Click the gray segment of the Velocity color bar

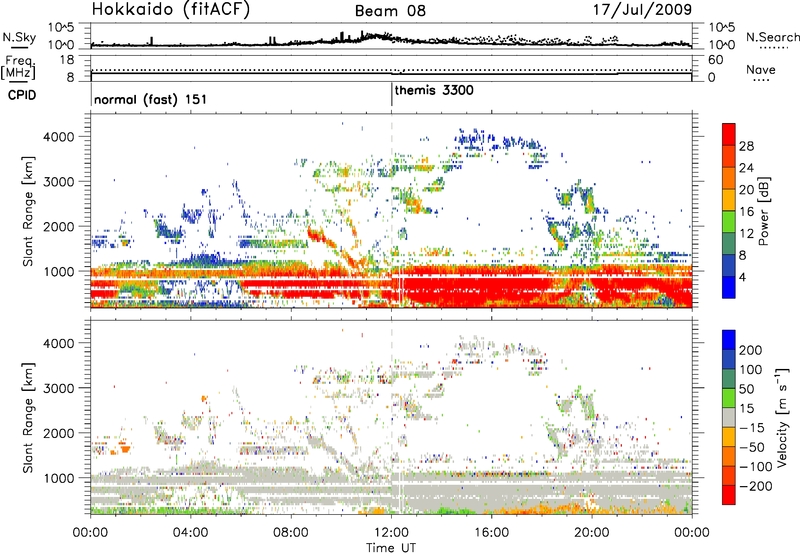tap(729, 418)
